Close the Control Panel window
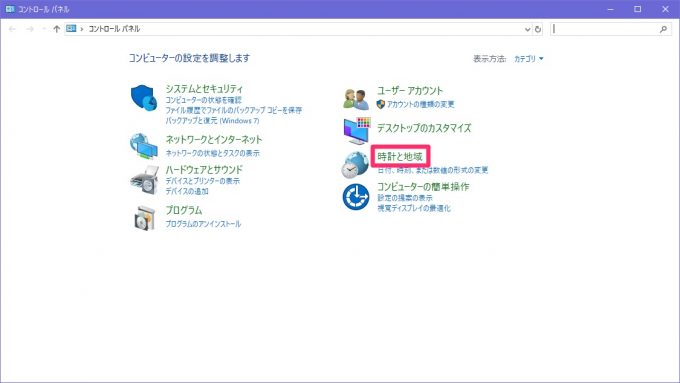 coord(665,9)
